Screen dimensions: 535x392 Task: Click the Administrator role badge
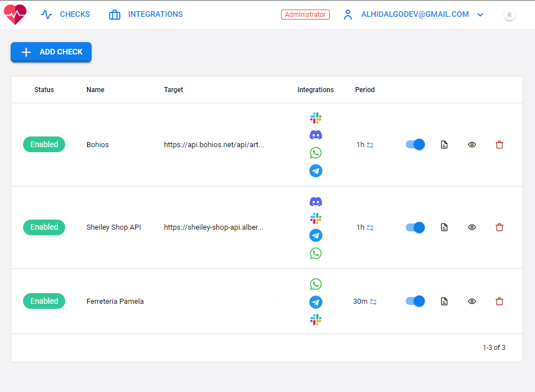[305, 14]
